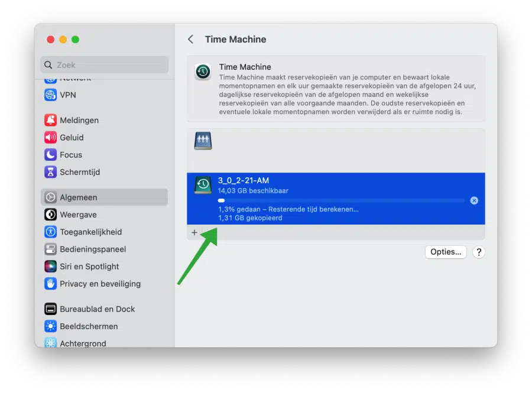Open Privacy en beveiliging settings
The height and width of the screenshot is (393, 532).
104,284
